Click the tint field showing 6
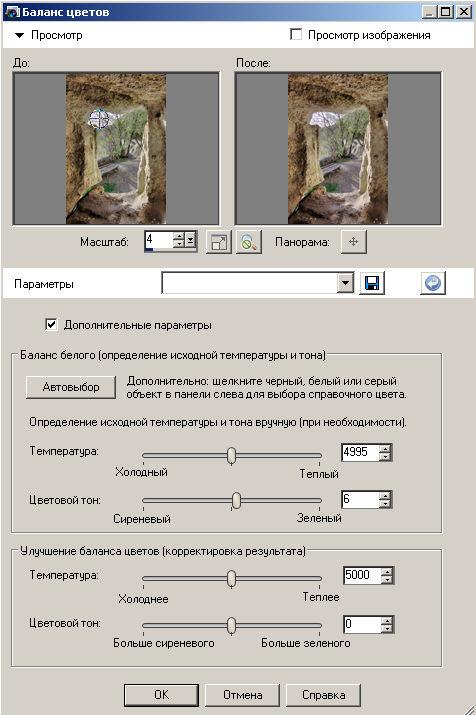476x715 pixels. pos(361,499)
